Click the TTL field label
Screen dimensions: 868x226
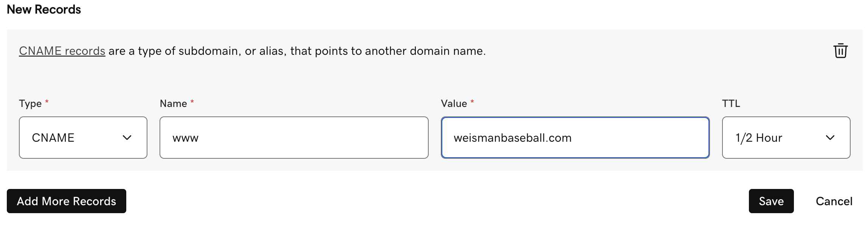pyautogui.click(x=731, y=104)
